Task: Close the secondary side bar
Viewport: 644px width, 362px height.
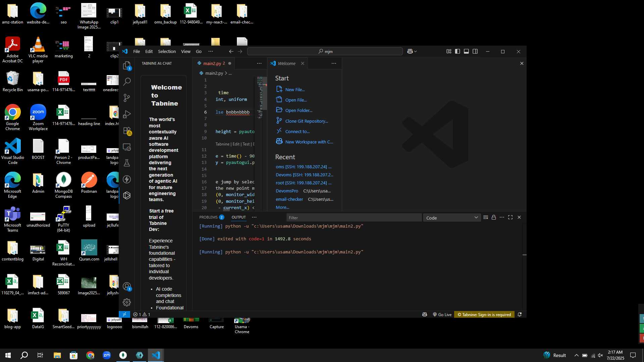Action: pos(522,63)
